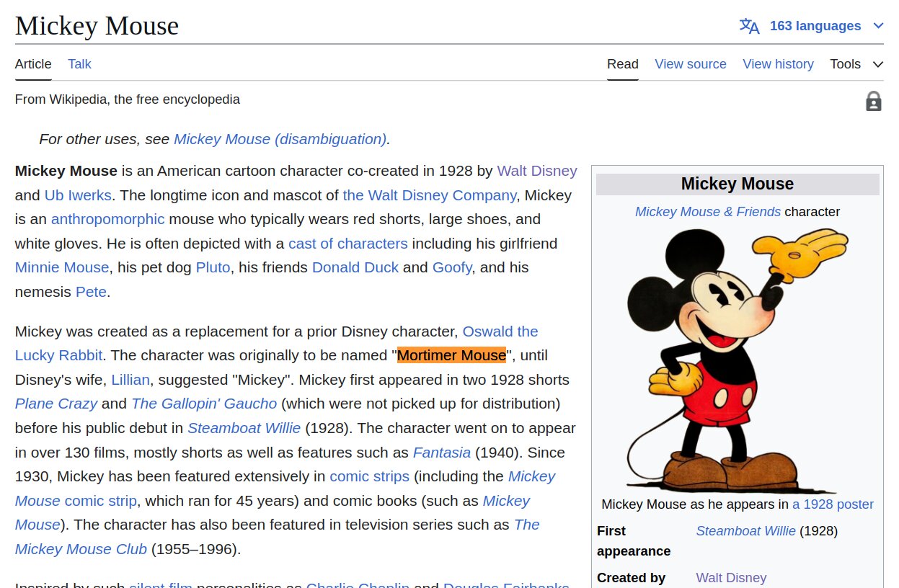899x588 pixels.
Task: Follow the Ub Iwerks link
Action: pos(78,195)
